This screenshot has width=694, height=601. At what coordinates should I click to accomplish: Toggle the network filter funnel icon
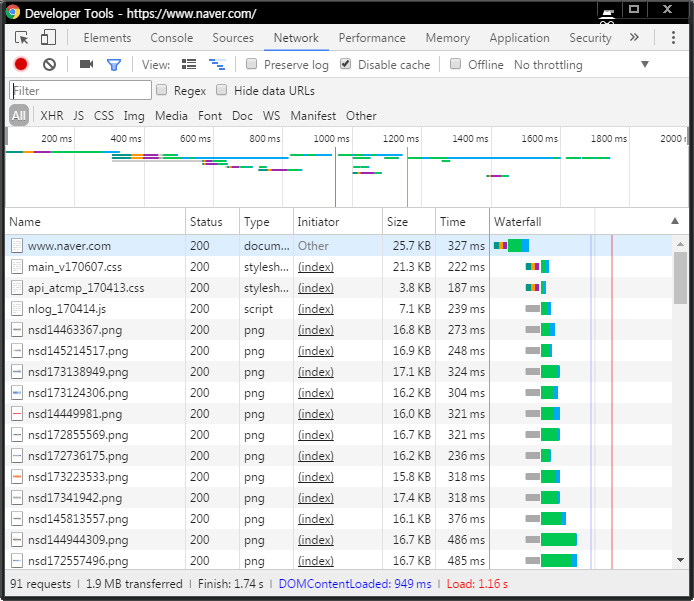[x=114, y=65]
